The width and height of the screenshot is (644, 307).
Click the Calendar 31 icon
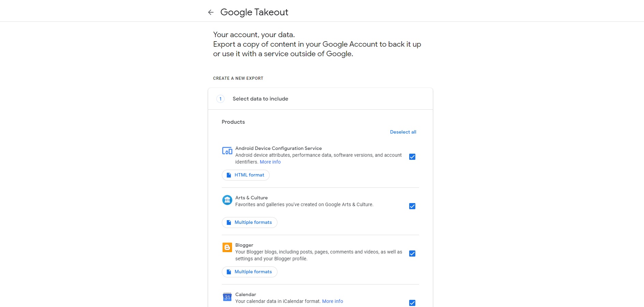227,297
